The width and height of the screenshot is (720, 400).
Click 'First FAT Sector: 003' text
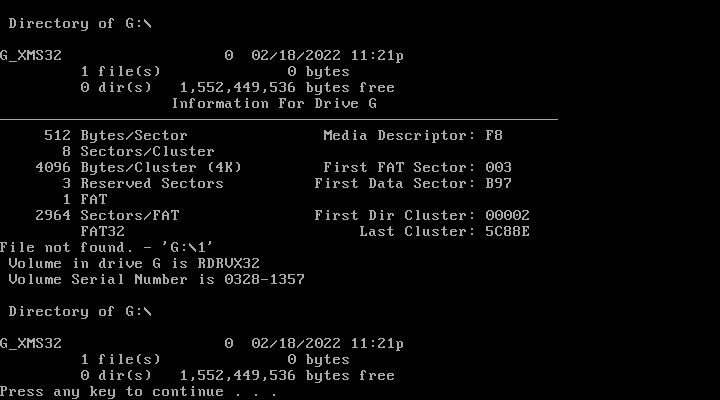point(417,168)
